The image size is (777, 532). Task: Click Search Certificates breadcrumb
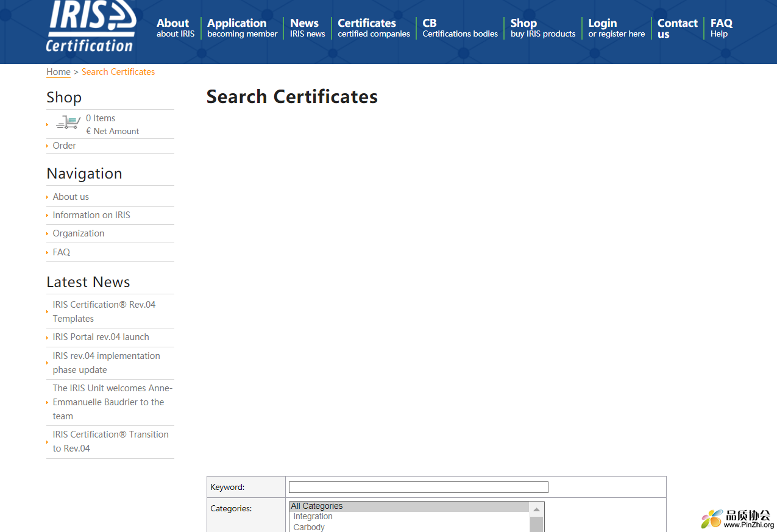[118, 72]
